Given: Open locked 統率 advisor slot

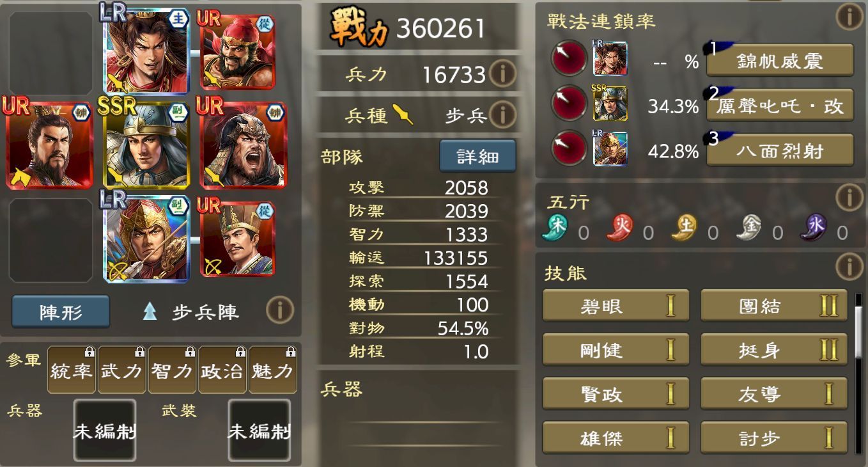Looking at the screenshot, I should tap(72, 370).
